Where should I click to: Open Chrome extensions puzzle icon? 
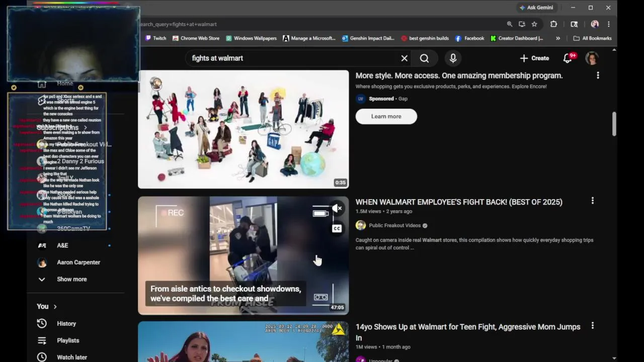(553, 24)
